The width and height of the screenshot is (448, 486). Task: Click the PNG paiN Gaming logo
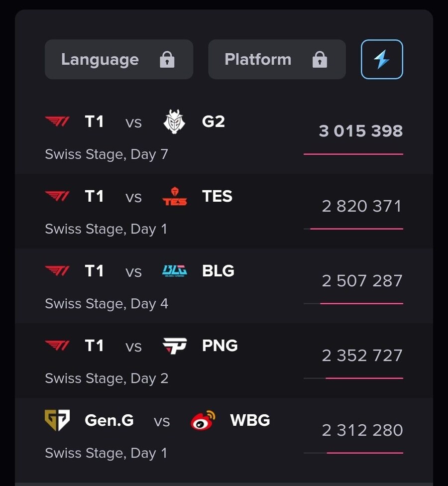point(175,346)
